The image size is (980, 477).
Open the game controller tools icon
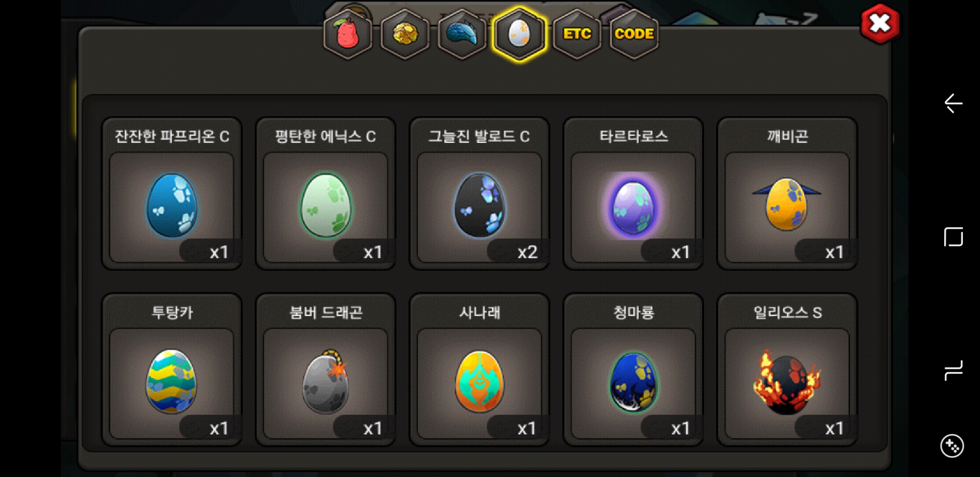[952, 446]
